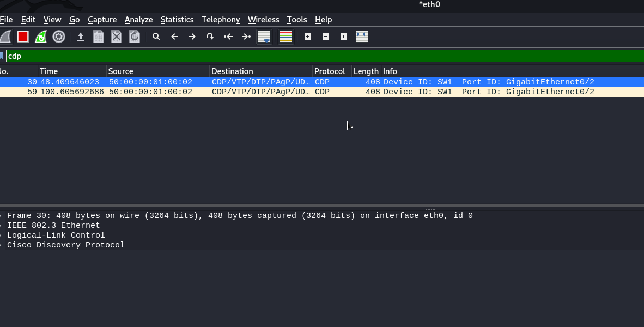
Task: Open the Statistics menu
Action: point(177,20)
